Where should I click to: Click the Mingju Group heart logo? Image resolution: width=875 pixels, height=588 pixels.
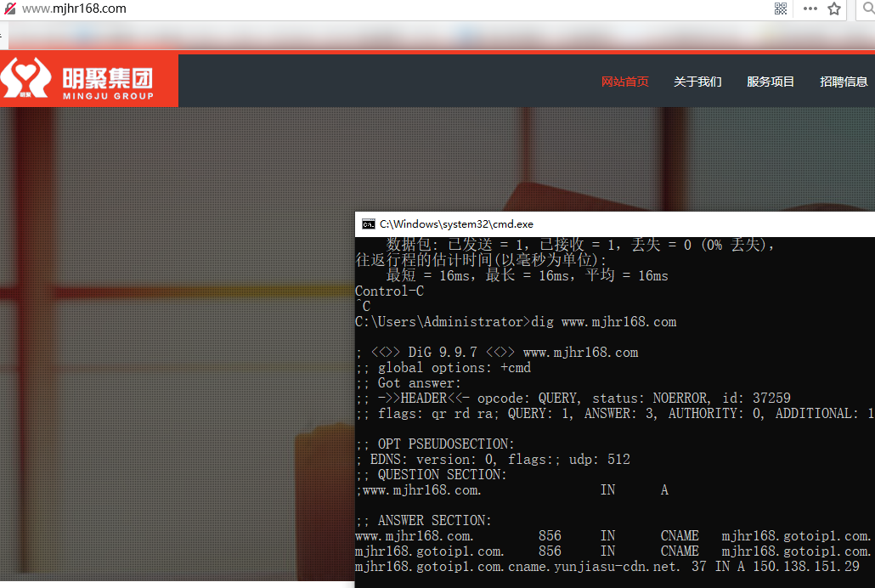pos(24,80)
